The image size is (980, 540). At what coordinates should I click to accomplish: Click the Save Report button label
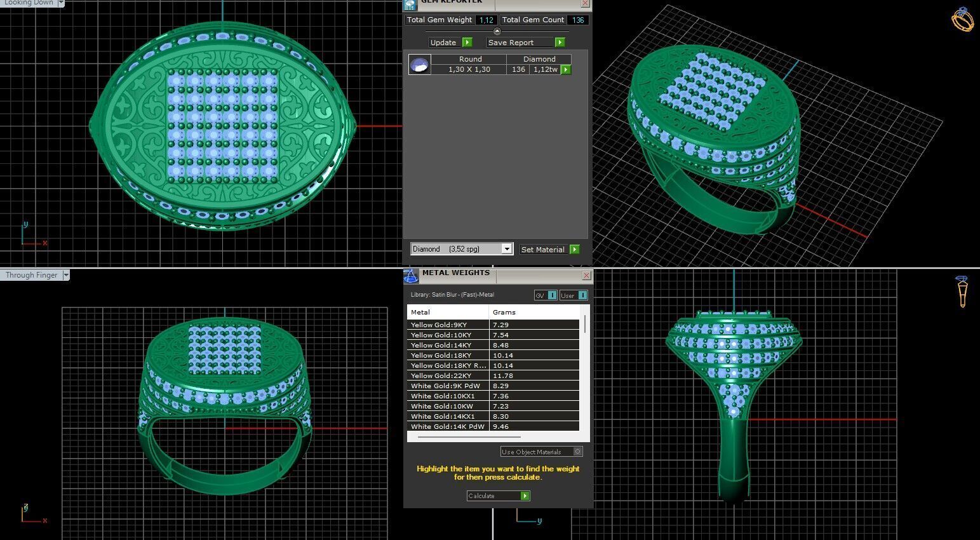(x=511, y=43)
